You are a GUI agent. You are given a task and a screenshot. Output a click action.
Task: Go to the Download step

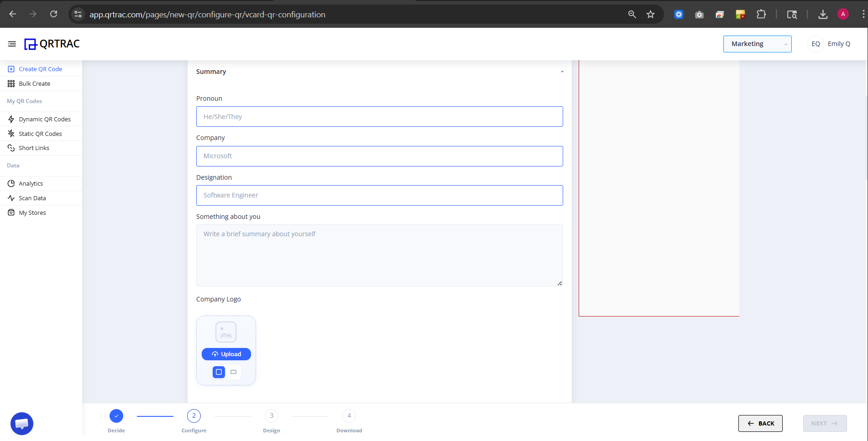349,415
